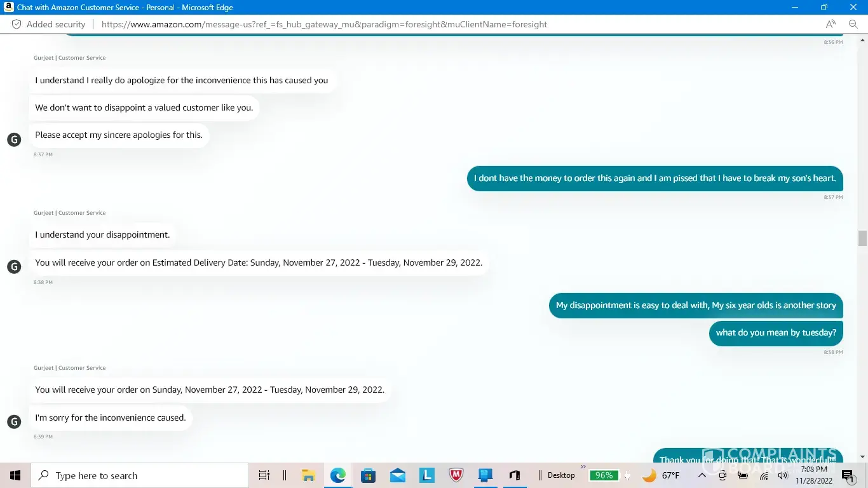Click the chat scrollbar thumb
The height and width of the screenshot is (488, 868).
pyautogui.click(x=862, y=238)
